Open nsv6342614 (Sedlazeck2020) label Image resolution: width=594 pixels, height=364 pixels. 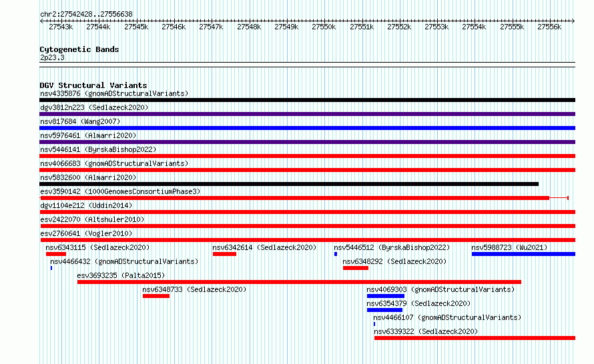(264, 247)
